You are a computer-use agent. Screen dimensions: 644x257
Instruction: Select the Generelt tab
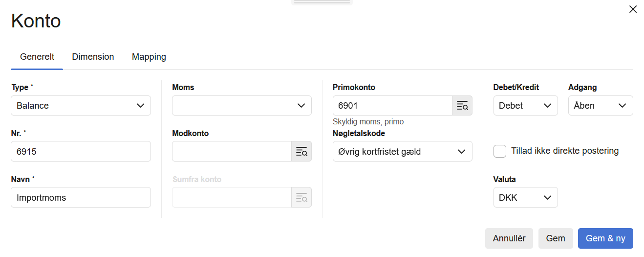coord(37,57)
